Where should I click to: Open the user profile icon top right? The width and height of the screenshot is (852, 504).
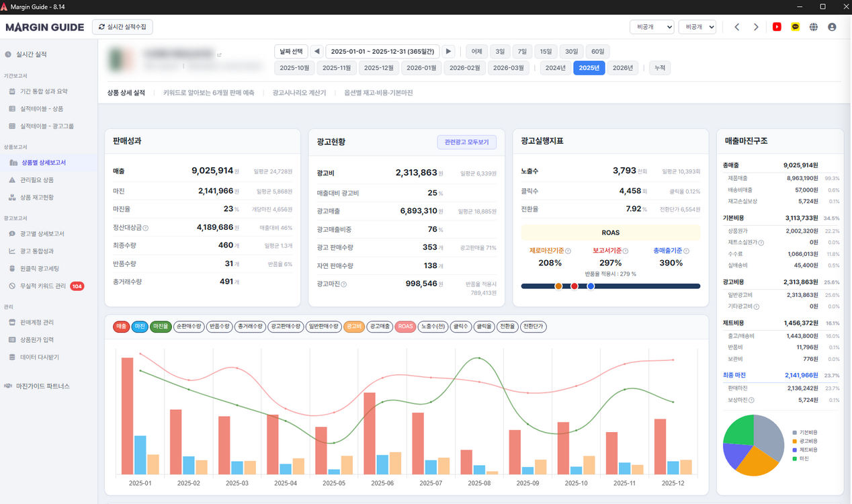click(x=831, y=27)
